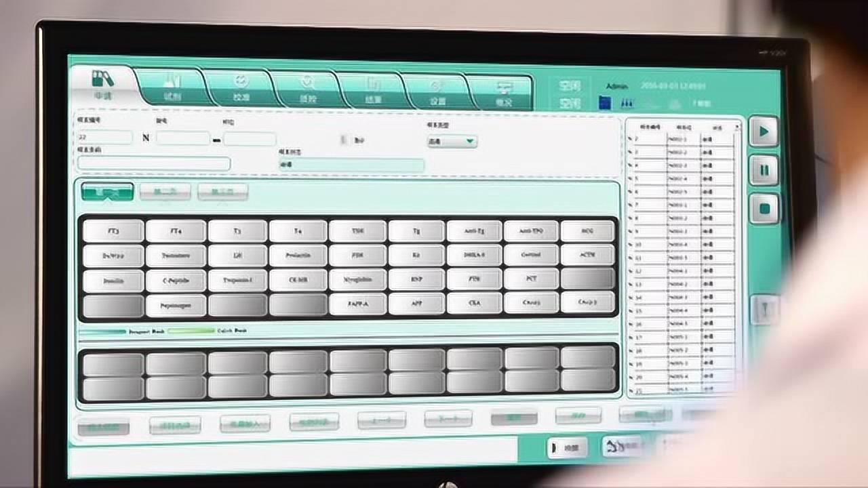Select the Insulin test
868x488 pixels.
click(x=113, y=281)
